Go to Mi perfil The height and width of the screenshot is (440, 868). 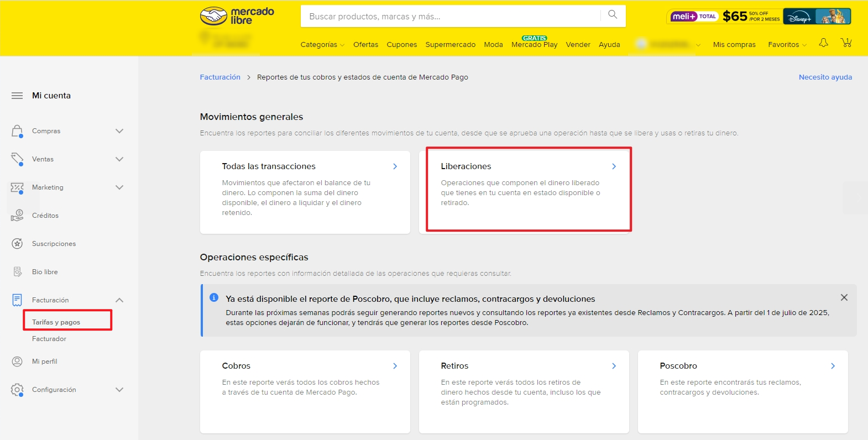(44, 362)
